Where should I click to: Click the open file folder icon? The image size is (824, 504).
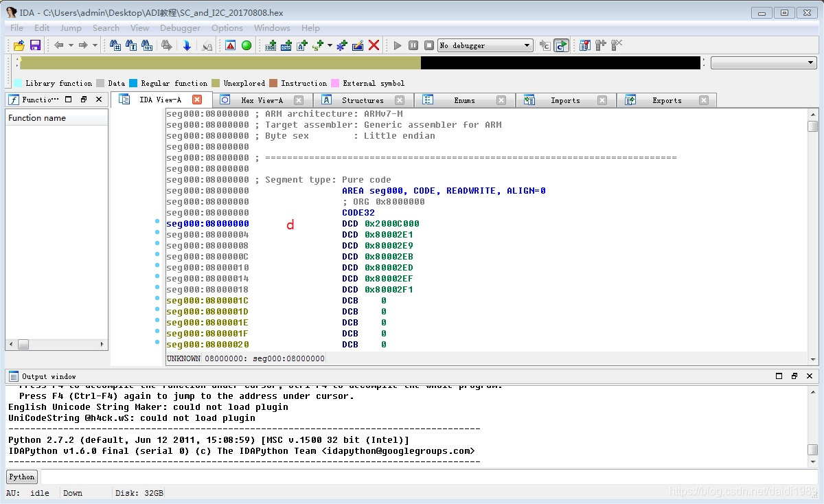[19, 45]
